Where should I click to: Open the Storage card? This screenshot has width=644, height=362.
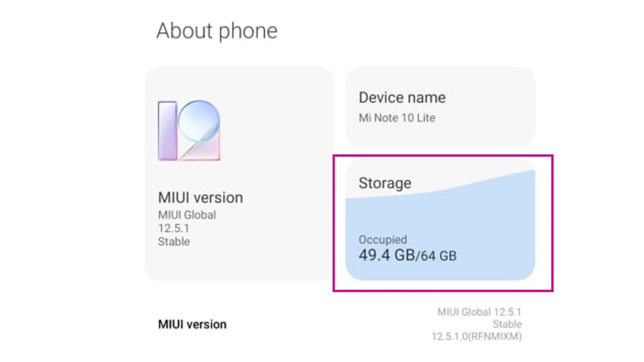click(x=440, y=220)
